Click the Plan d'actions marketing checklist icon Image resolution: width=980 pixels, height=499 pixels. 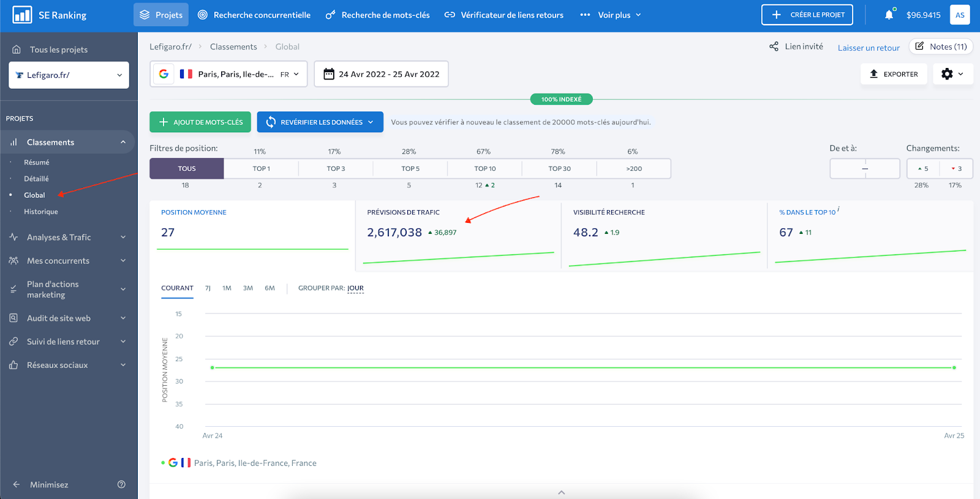coord(13,289)
